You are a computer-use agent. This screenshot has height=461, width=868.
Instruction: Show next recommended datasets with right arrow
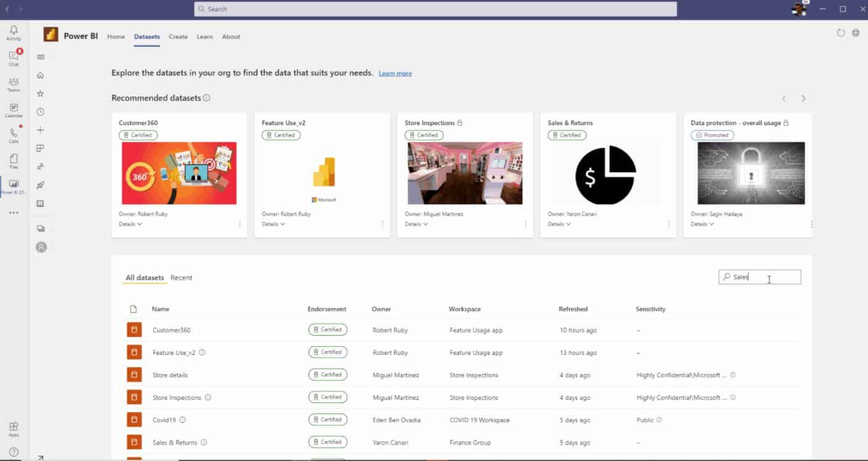point(803,99)
